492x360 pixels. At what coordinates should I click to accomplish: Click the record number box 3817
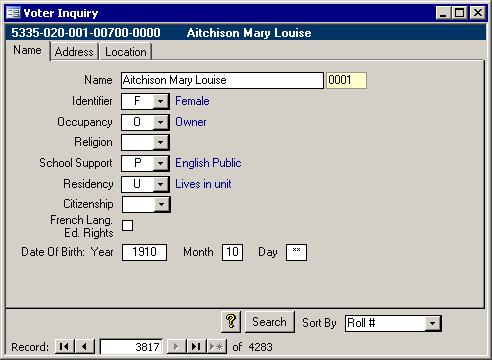[131, 347]
